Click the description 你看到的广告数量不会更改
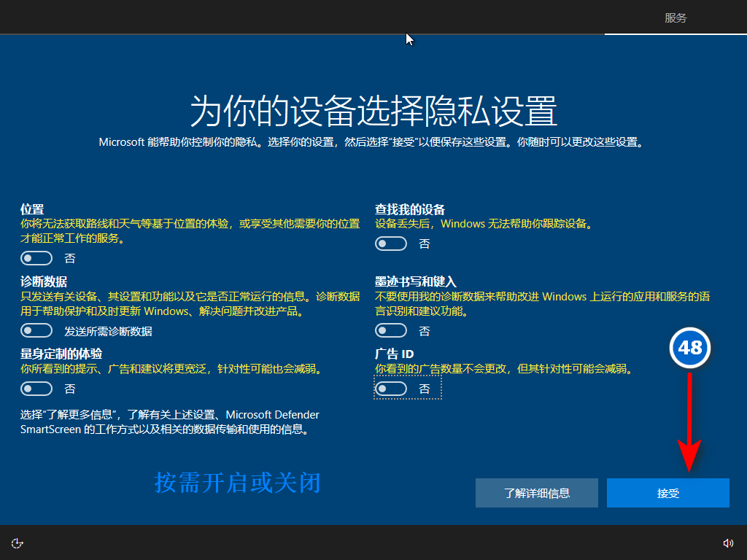This screenshot has height=560, width=747. [x=504, y=368]
